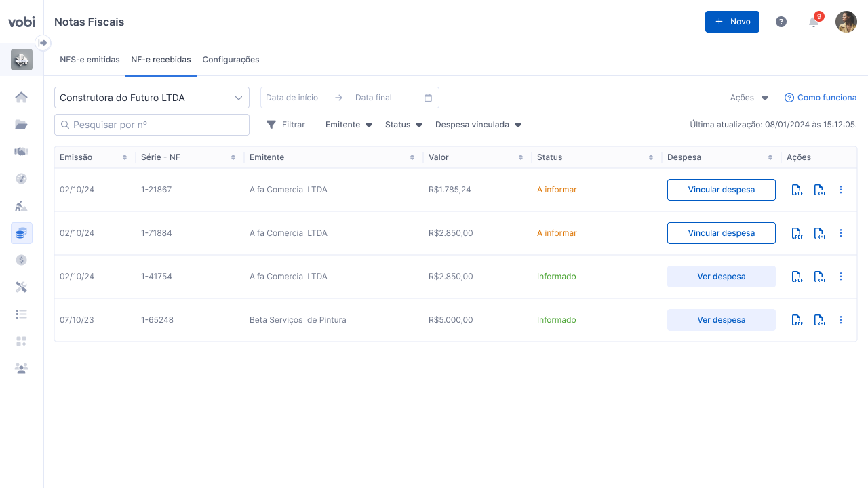Screen dimensions: 868x488
Task: Expand the Emitente filter dropdown
Action: pos(349,125)
